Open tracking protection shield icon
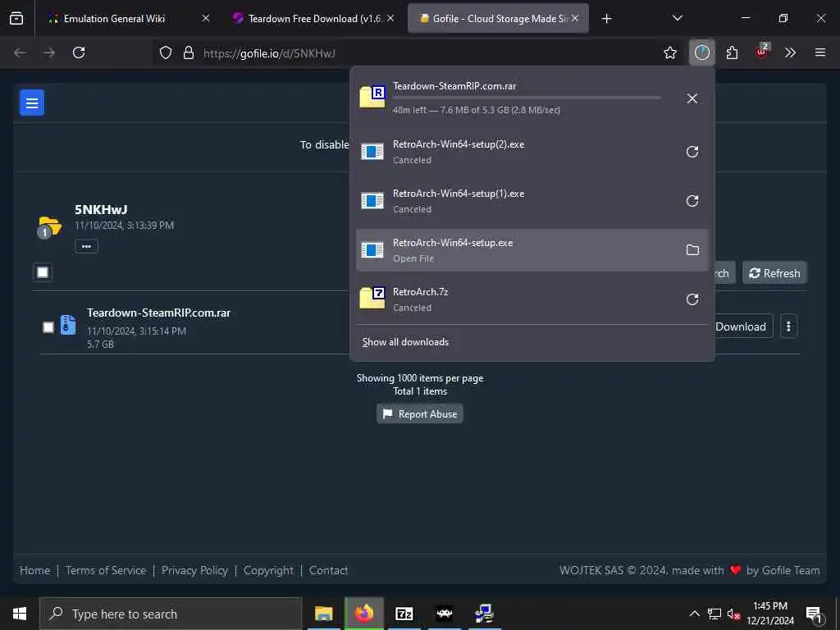The width and height of the screenshot is (840, 630). [166, 52]
